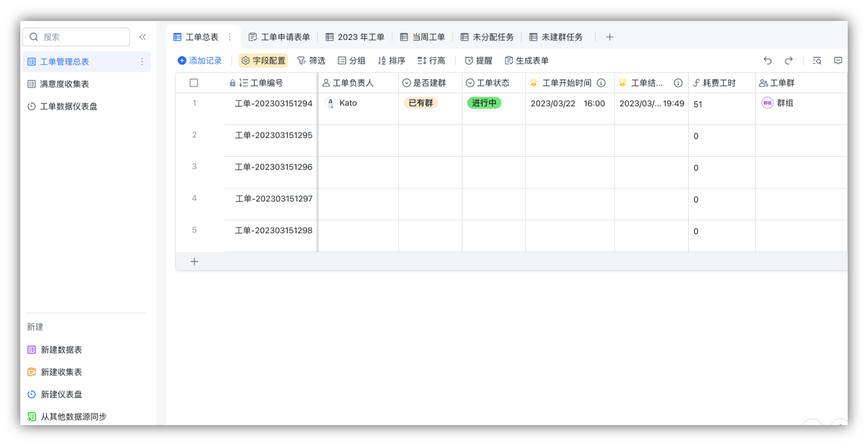The height and width of the screenshot is (446, 868).
Task: Open 工单数据仪表盘 in sidebar
Action: 68,106
